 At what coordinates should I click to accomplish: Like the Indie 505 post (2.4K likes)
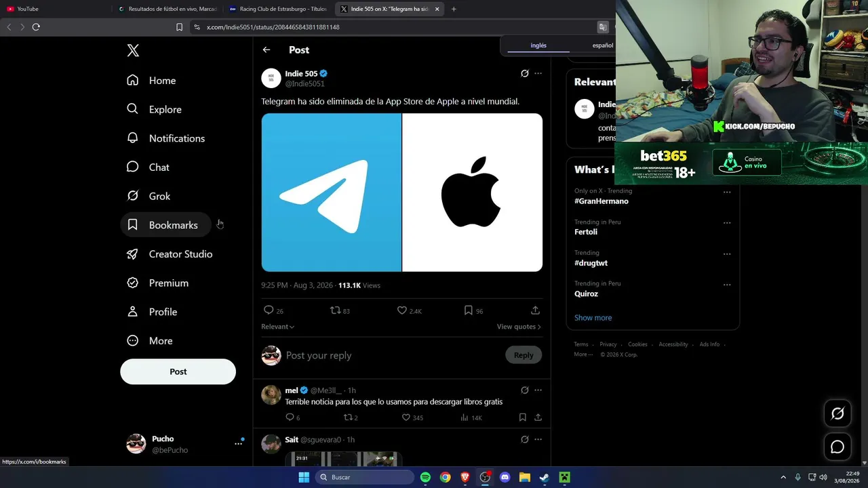click(x=402, y=310)
